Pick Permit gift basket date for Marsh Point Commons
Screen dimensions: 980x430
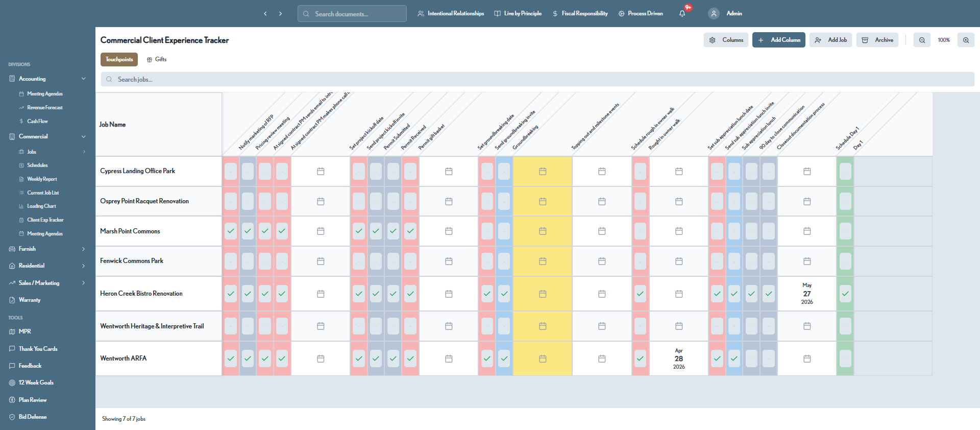tap(449, 231)
